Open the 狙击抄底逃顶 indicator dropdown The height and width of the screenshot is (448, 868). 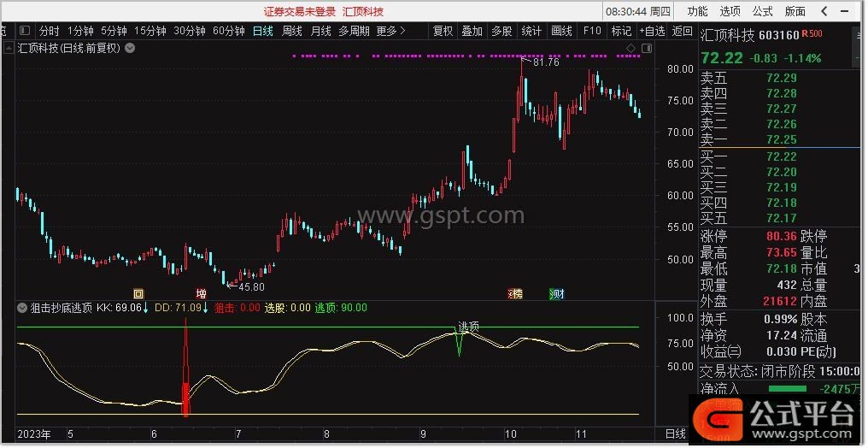pos(22,308)
